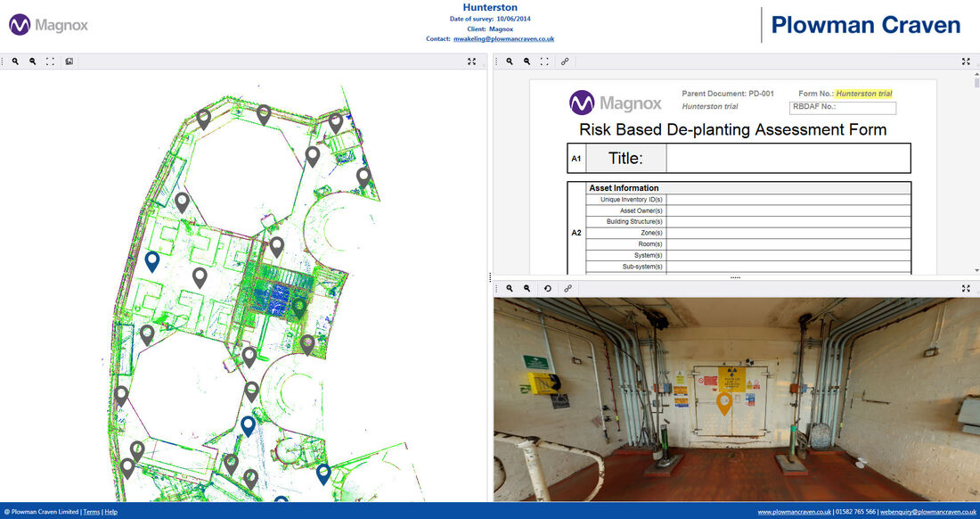Click the RBDAF No. input box

coord(843,108)
